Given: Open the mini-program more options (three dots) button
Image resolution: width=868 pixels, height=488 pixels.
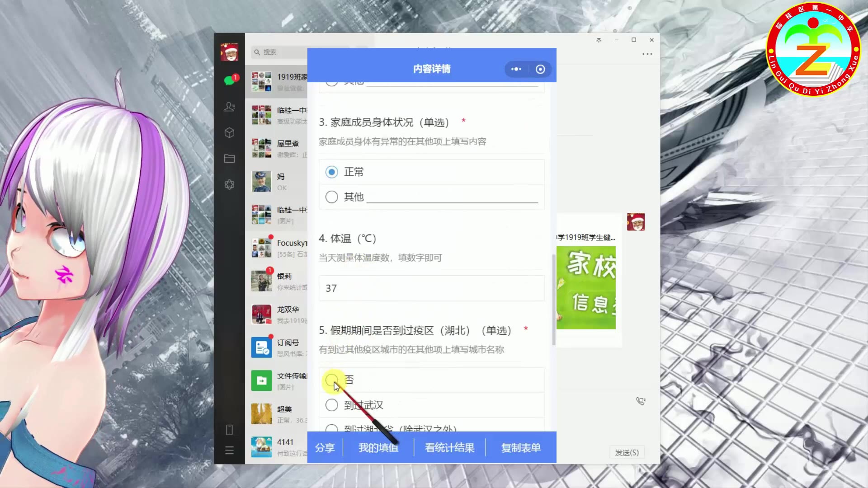Looking at the screenshot, I should [516, 69].
